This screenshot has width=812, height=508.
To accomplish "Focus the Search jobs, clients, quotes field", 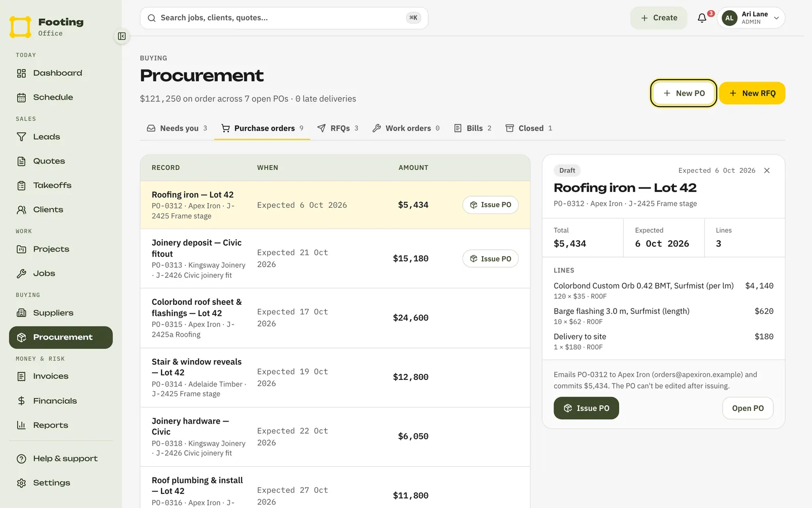I will 284,18.
